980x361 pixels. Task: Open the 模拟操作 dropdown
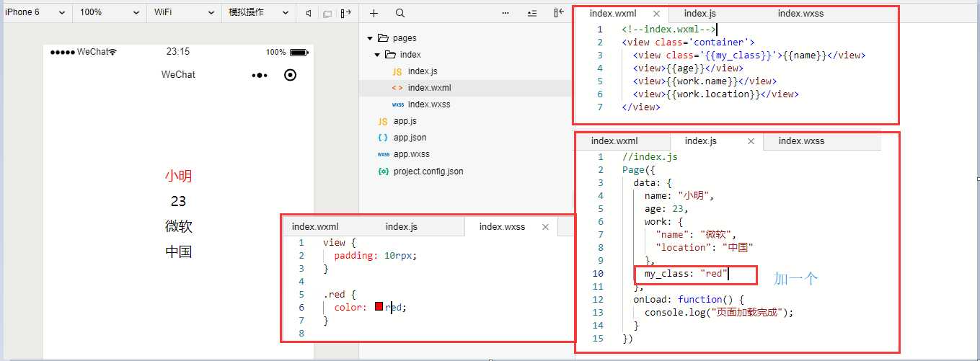point(258,12)
